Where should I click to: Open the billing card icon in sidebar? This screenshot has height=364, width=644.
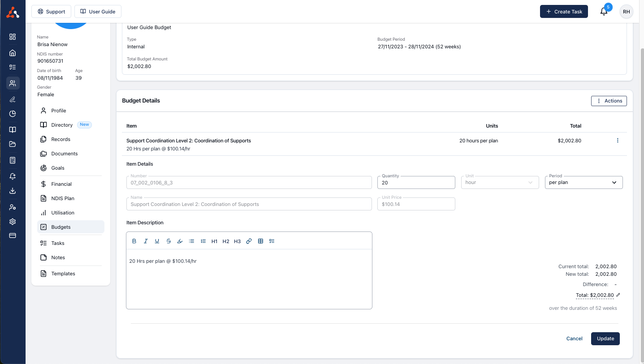13,236
